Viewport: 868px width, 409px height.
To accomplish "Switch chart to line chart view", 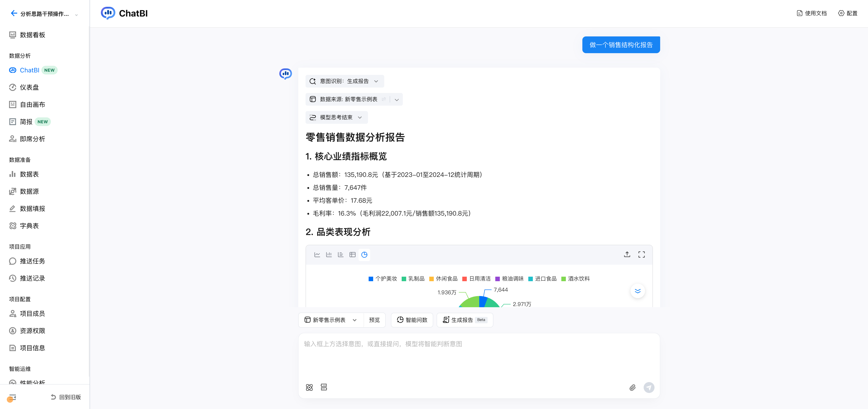I will click(x=317, y=254).
